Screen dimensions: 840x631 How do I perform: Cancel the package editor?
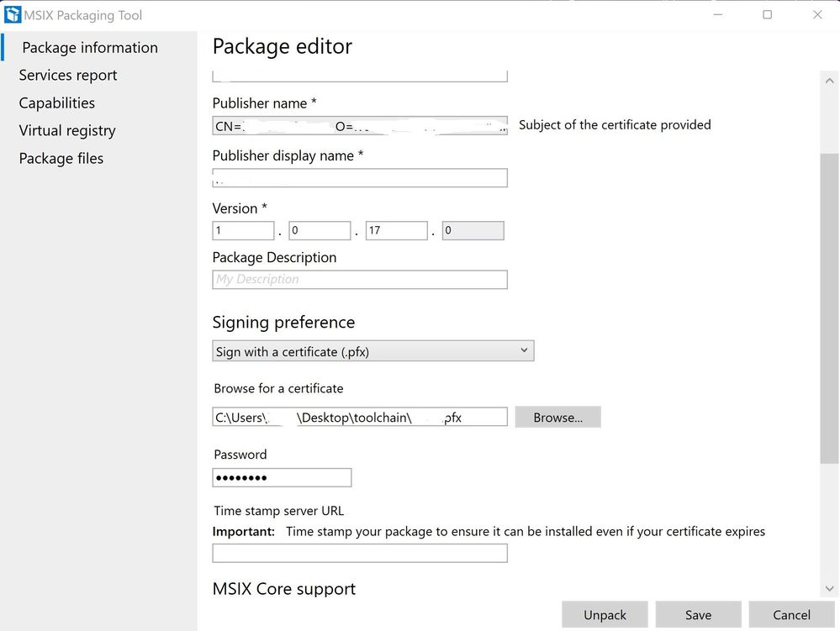[x=791, y=614]
